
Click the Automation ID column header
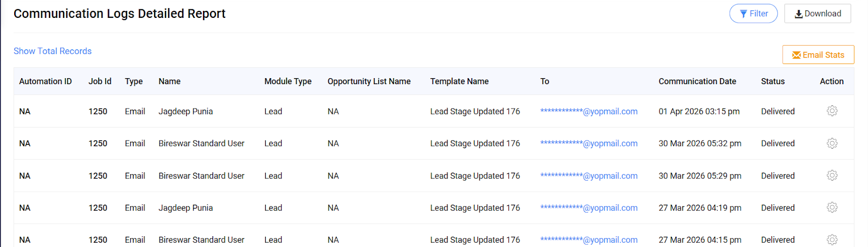(x=46, y=81)
